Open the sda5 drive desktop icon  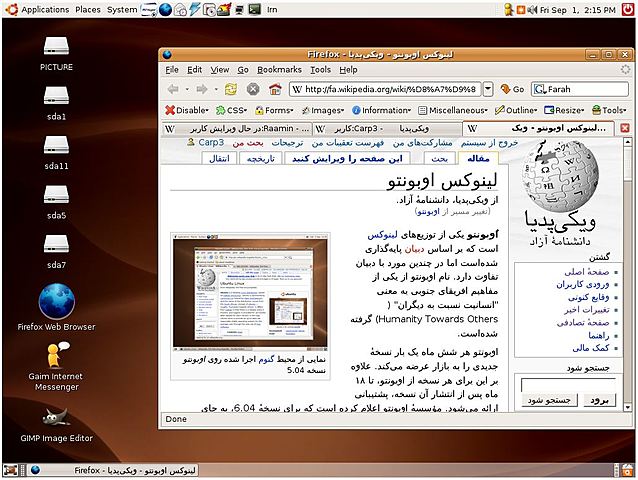(x=56, y=202)
